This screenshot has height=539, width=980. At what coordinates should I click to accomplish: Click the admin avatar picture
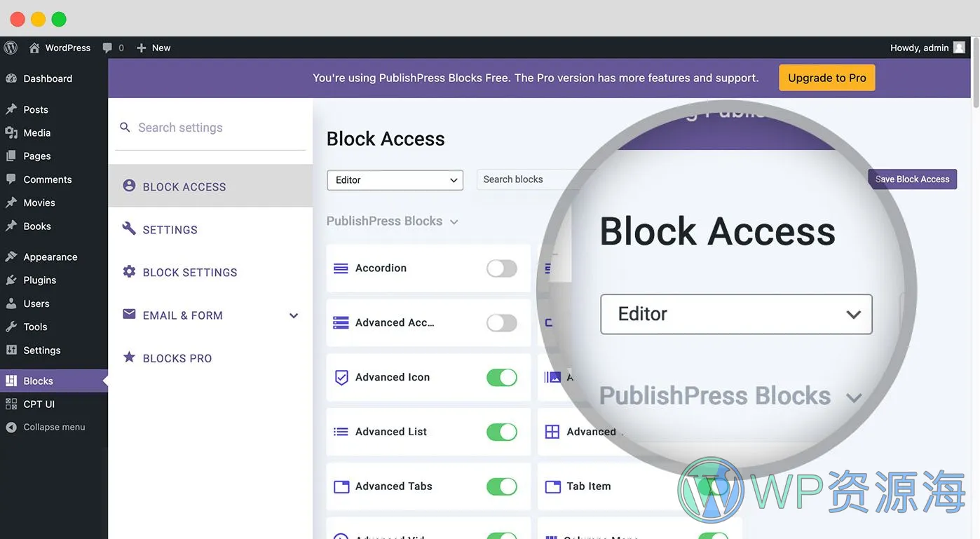click(x=959, y=48)
